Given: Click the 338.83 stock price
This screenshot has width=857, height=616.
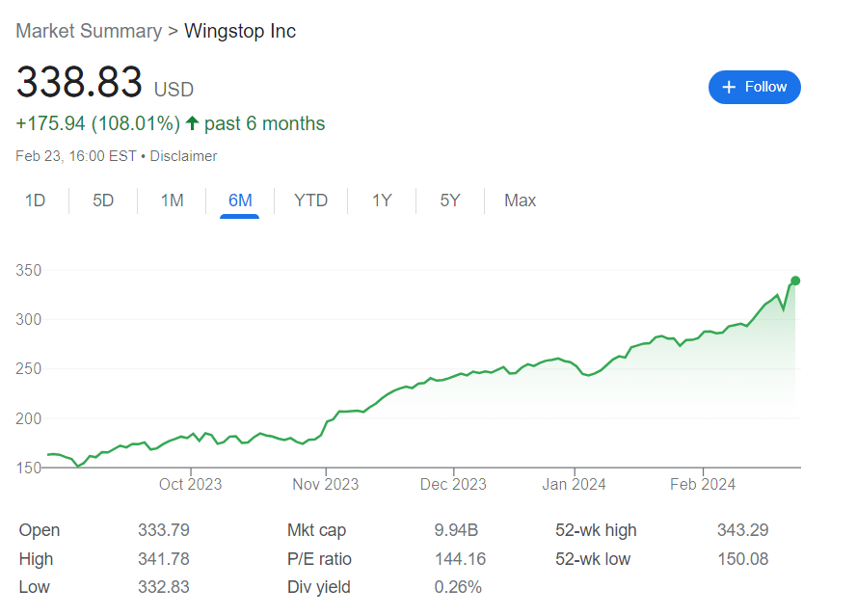Looking at the screenshot, I should click(x=79, y=82).
